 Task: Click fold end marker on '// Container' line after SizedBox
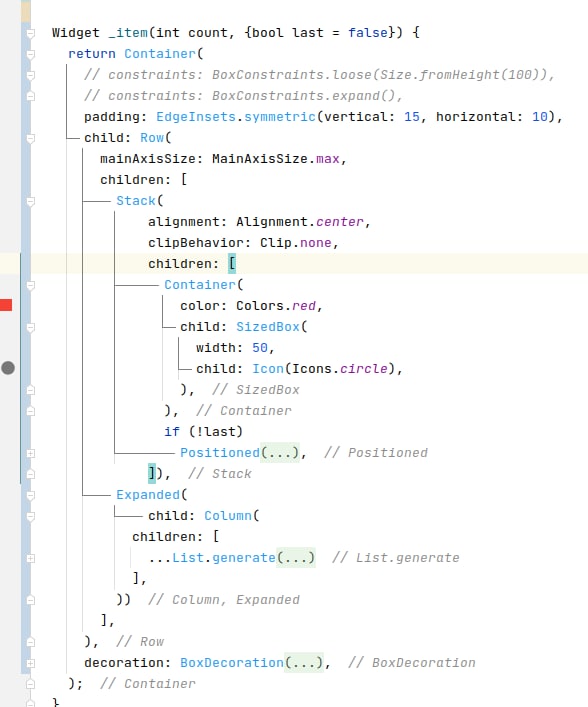click(x=30, y=411)
